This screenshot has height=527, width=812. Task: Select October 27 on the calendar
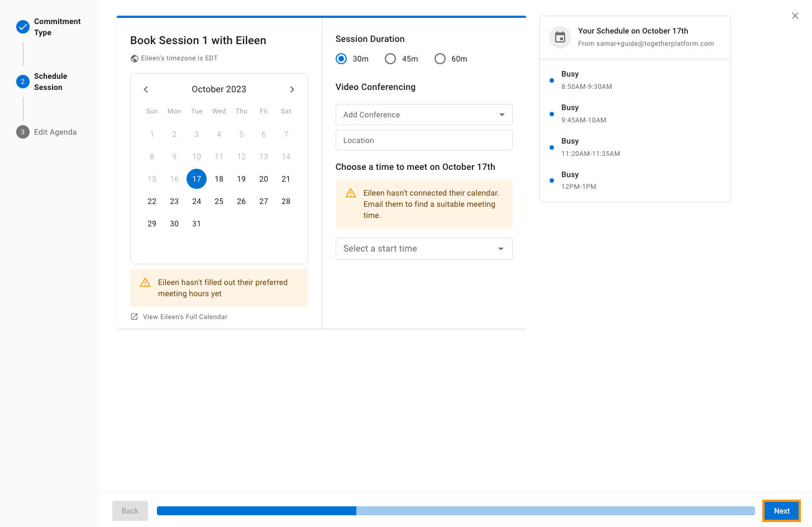pyautogui.click(x=264, y=201)
